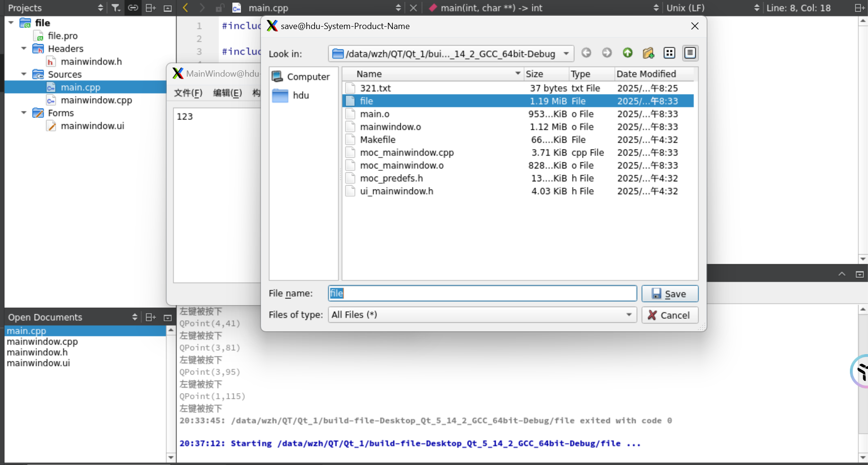Open mainwindow.cpp in project tree
868x465 pixels.
point(96,100)
